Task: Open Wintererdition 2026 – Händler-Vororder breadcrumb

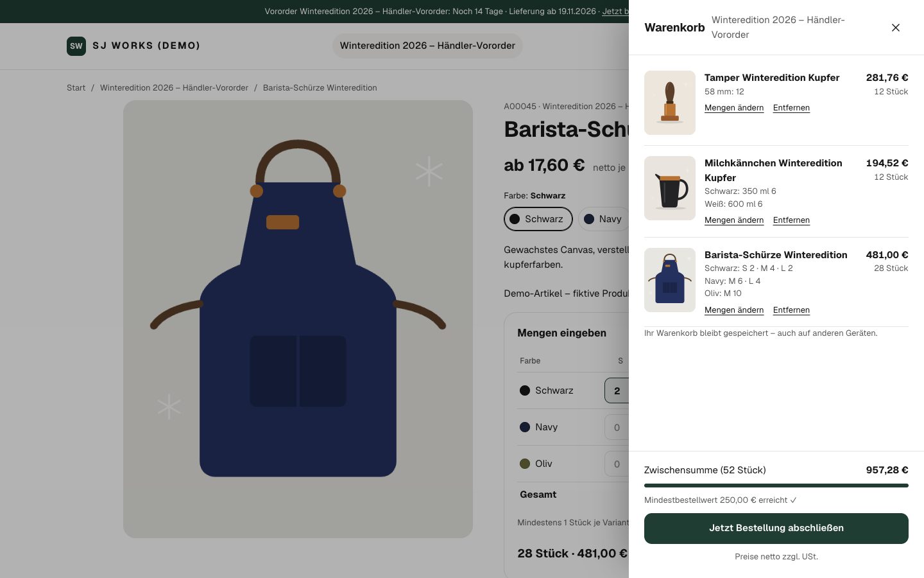Action: click(x=174, y=88)
